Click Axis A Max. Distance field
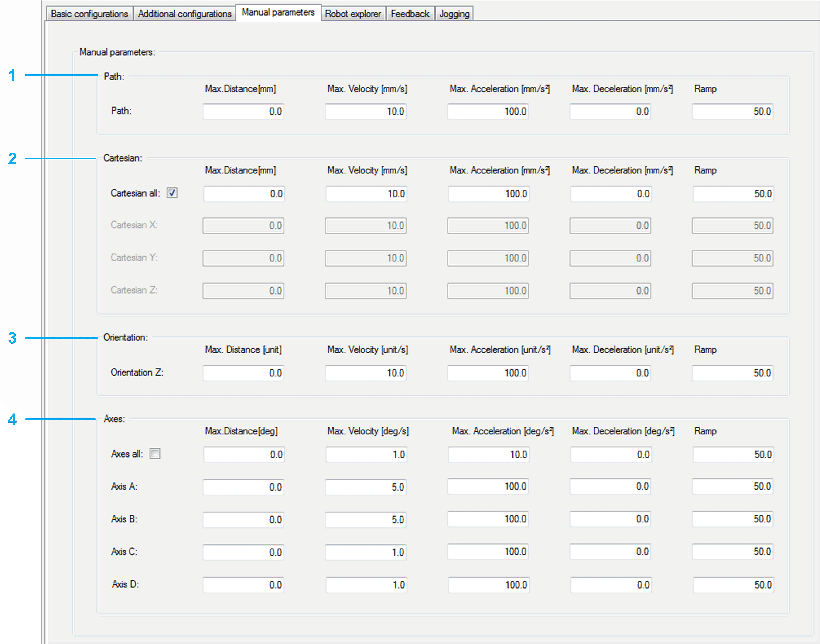This screenshot has height=644, width=820. pos(243,487)
